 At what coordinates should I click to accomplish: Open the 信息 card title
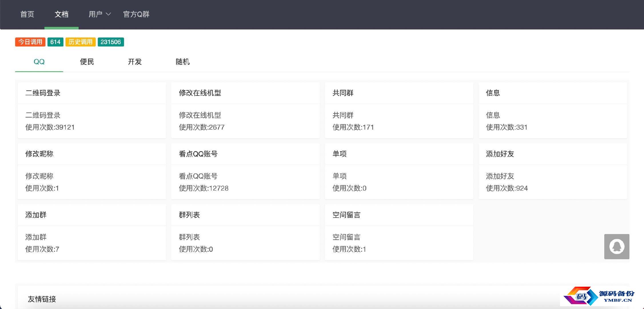(x=493, y=93)
